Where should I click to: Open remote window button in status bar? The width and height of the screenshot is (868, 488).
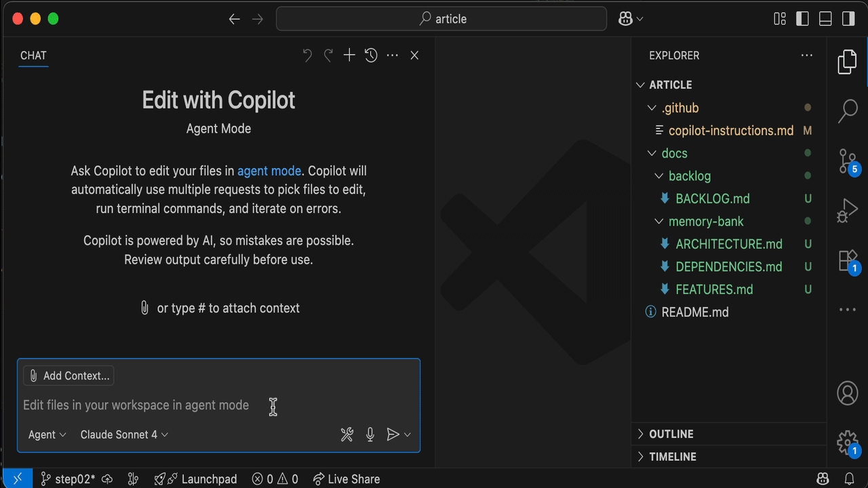pos(18,479)
